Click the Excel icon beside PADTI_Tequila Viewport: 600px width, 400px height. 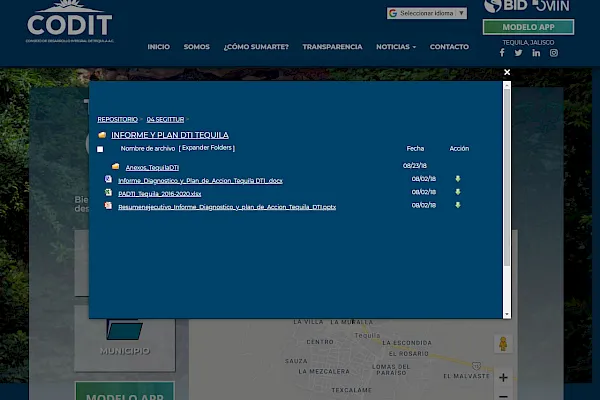(x=108, y=193)
